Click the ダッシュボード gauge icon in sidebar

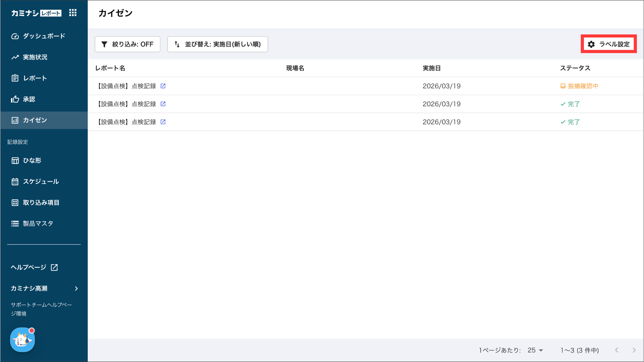[15, 36]
